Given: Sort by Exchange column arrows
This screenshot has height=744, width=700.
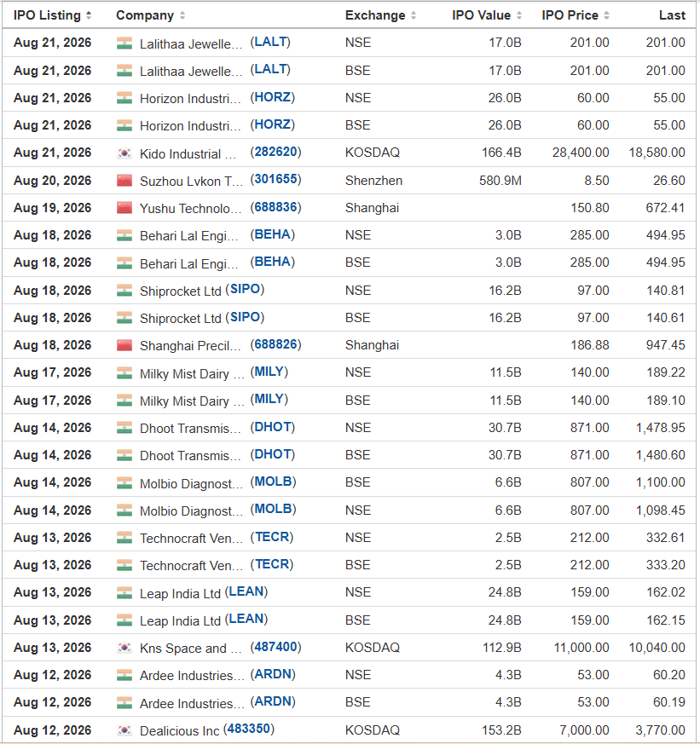Looking at the screenshot, I should click(x=414, y=15).
